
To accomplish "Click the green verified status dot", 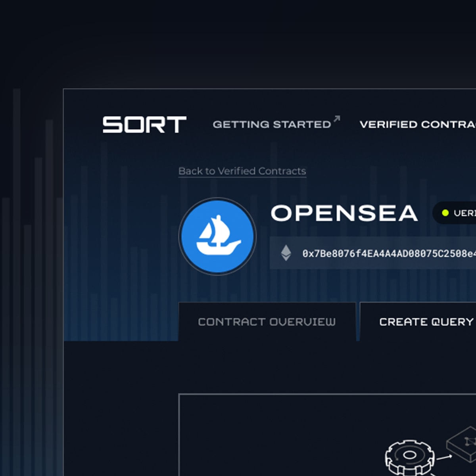I will [x=445, y=213].
